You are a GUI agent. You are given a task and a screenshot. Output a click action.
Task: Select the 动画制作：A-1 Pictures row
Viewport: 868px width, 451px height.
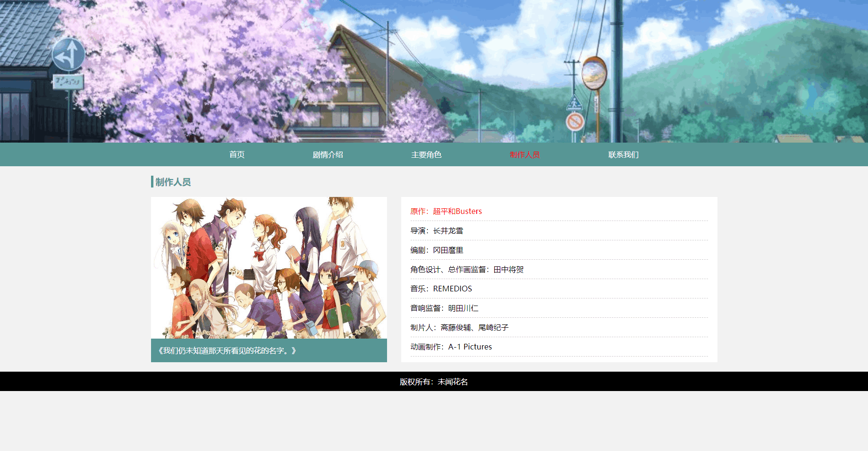tap(559, 347)
